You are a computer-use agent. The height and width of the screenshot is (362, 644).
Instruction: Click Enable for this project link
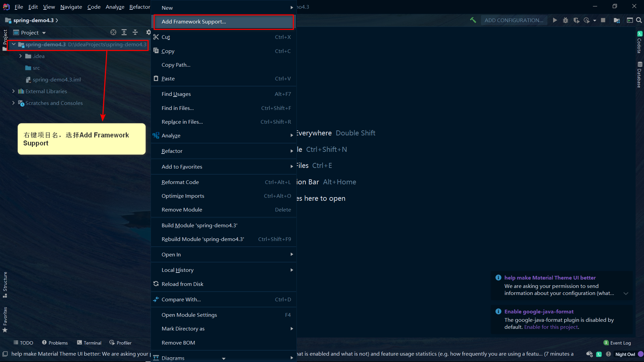551,327
